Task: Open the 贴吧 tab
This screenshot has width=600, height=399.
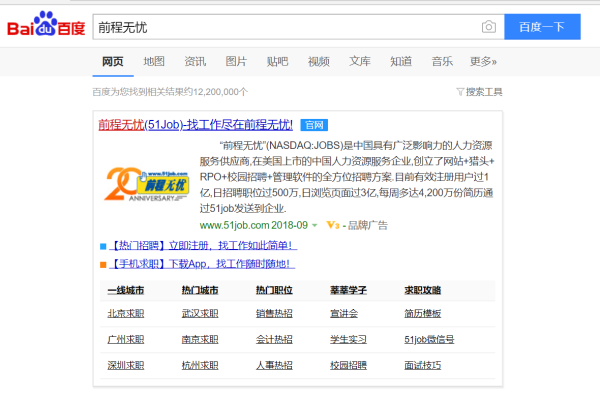Action: [277, 61]
